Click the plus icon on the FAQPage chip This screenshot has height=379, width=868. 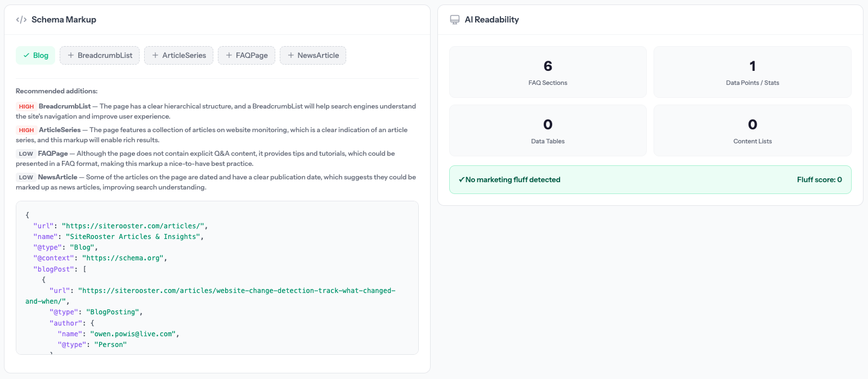(227, 55)
